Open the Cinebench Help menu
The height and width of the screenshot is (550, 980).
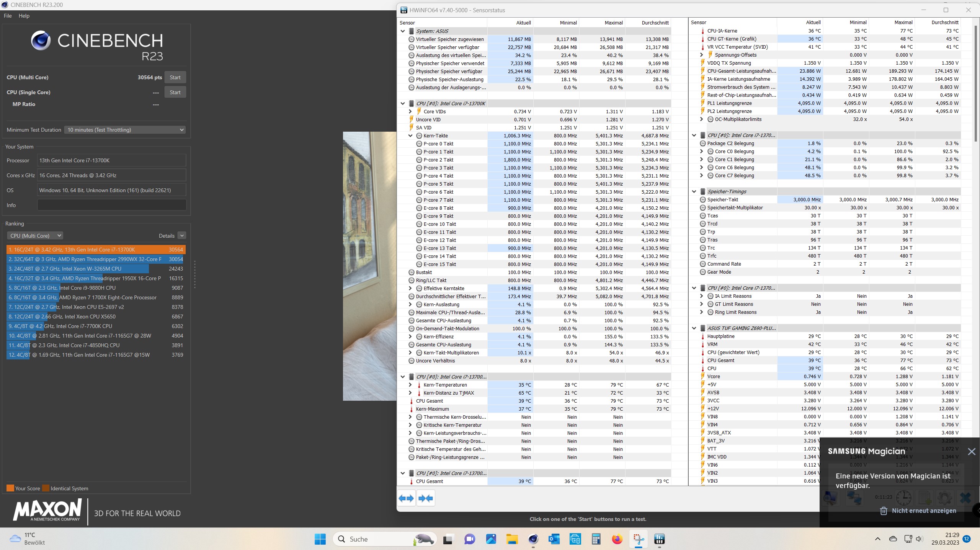point(24,16)
